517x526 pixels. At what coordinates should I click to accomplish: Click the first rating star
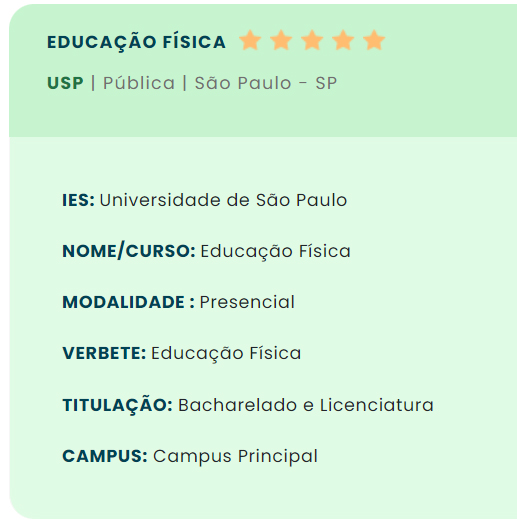(x=250, y=40)
